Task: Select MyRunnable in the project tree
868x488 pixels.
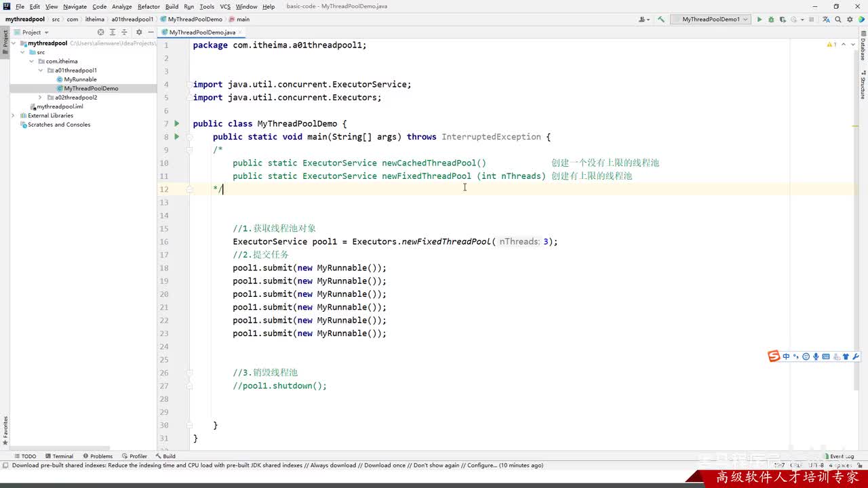Action: tap(80, 79)
